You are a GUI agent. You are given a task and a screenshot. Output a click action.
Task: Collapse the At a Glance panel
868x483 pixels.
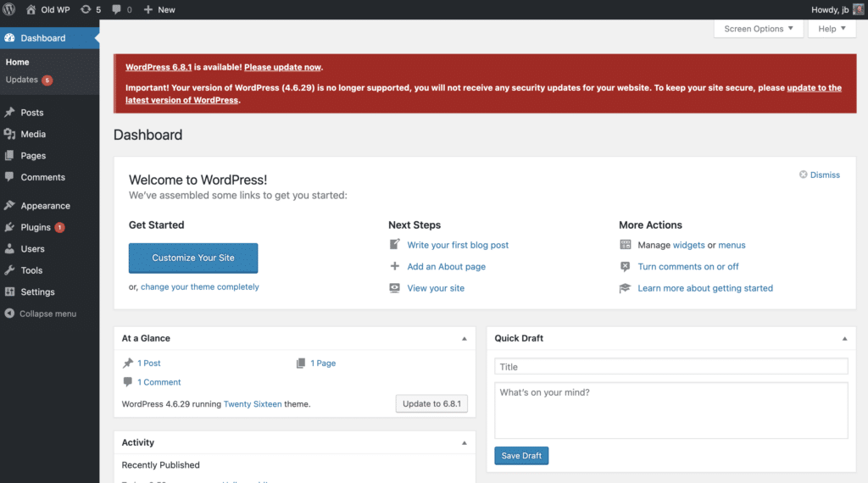tap(465, 339)
